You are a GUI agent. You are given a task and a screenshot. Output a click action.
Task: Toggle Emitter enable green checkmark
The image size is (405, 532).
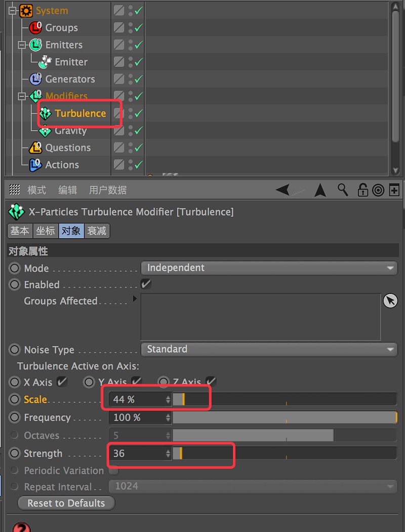[x=138, y=62]
